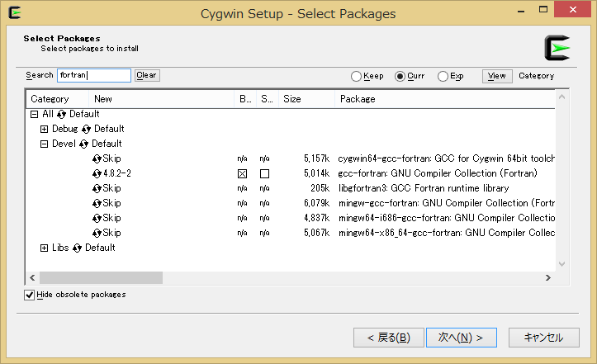
Task: Click the horizontal scrollbar right arrow
Action: point(548,277)
